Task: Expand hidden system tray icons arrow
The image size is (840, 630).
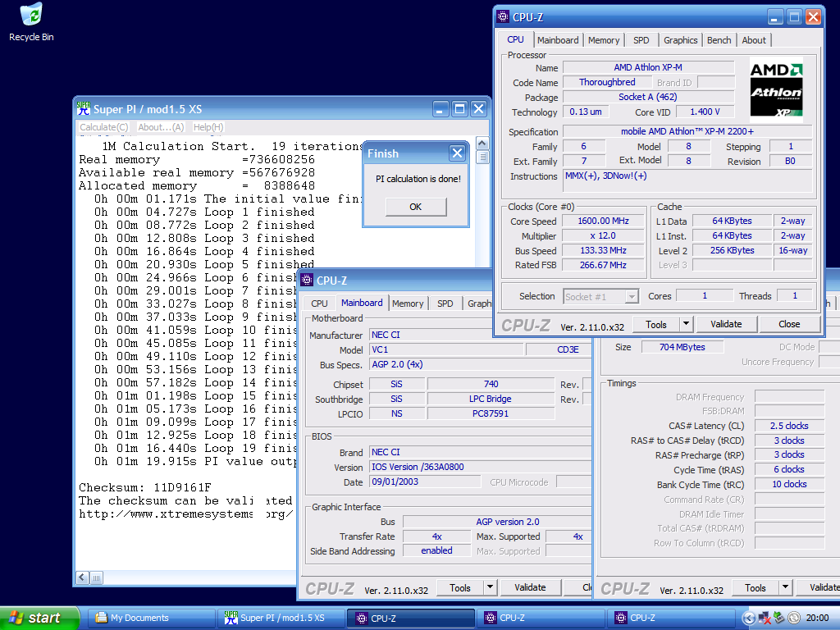Action: point(748,619)
